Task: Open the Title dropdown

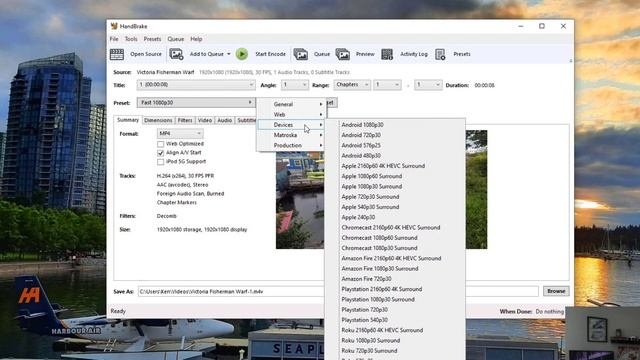Action: click(196, 85)
